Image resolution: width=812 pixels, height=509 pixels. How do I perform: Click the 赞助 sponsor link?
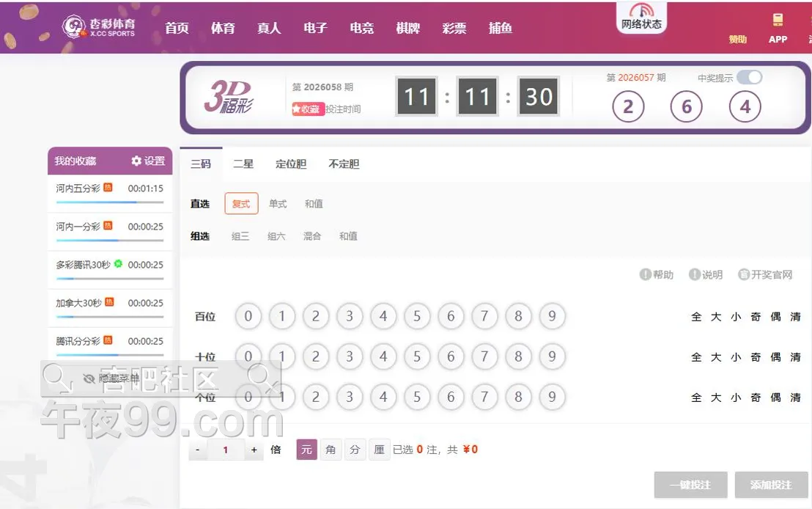coord(737,40)
